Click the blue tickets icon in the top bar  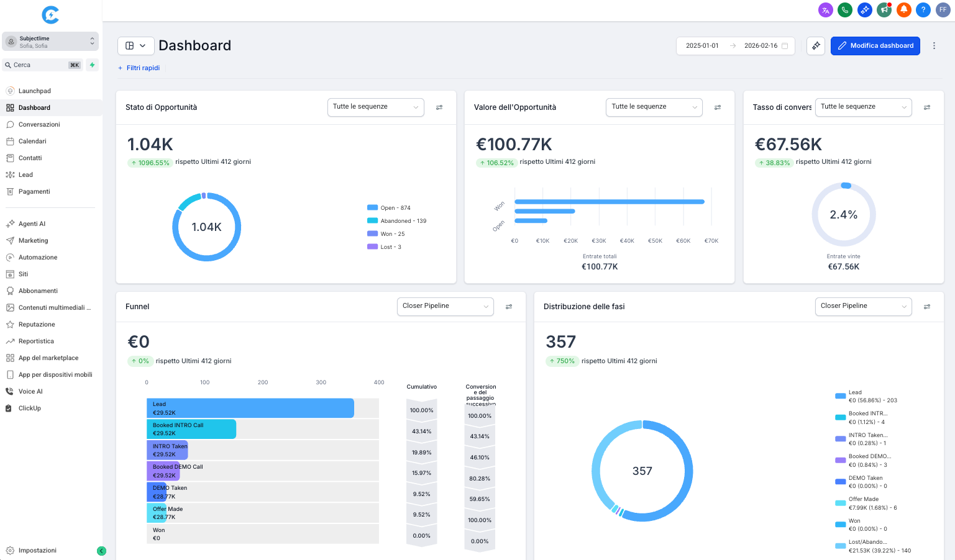(x=864, y=10)
